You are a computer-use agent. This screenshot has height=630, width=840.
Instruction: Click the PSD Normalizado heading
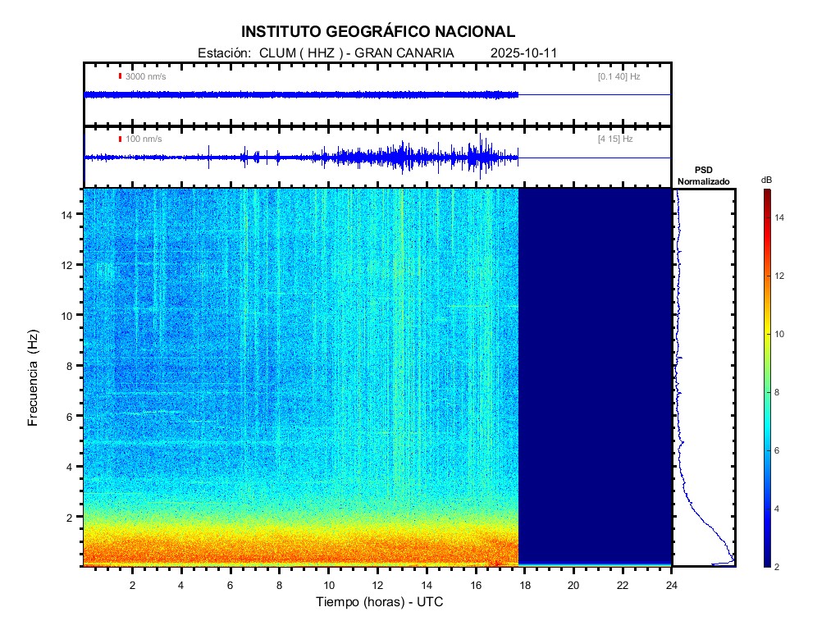point(703,176)
